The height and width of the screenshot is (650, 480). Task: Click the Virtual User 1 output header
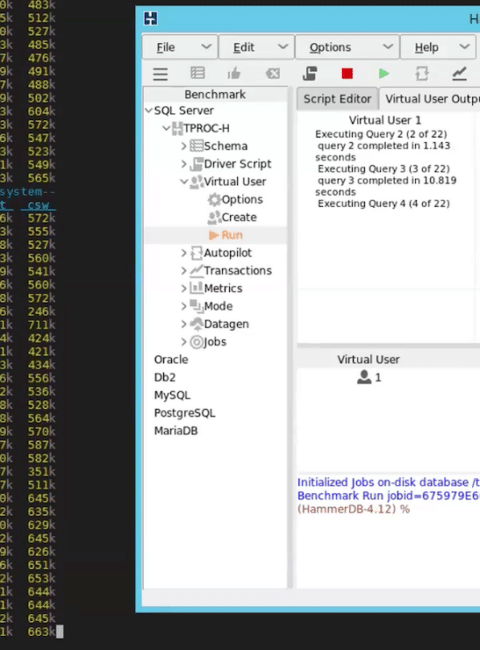pyautogui.click(x=385, y=120)
